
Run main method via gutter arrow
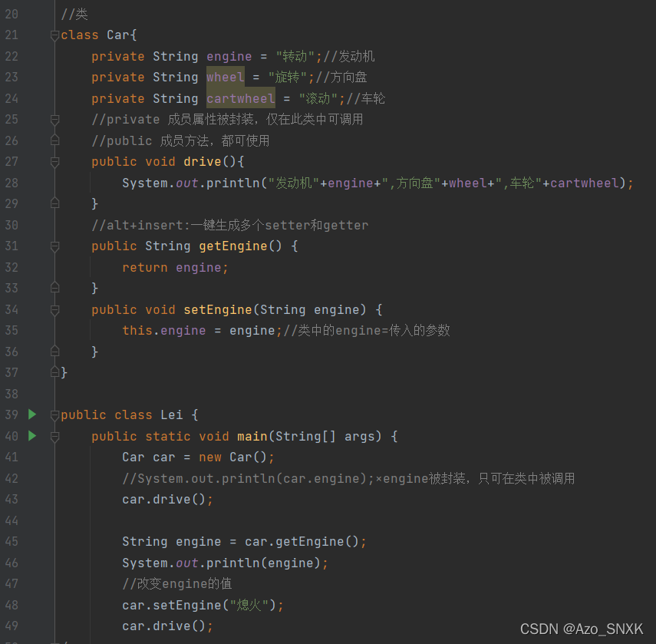[x=32, y=436]
